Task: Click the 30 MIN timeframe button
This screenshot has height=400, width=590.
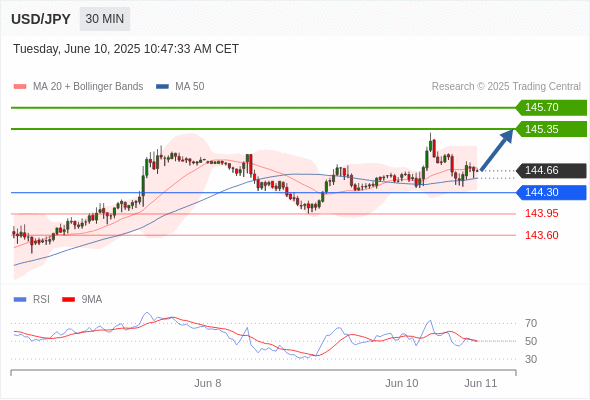Action: coord(105,19)
